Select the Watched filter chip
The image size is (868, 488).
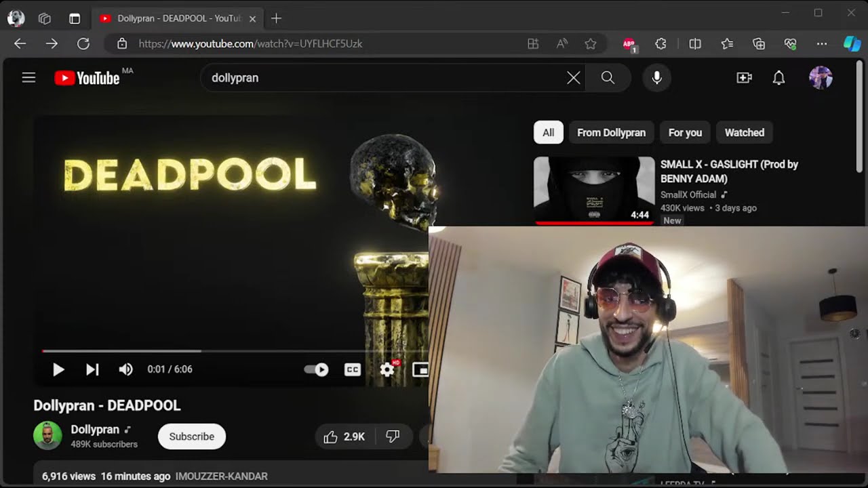pos(744,133)
